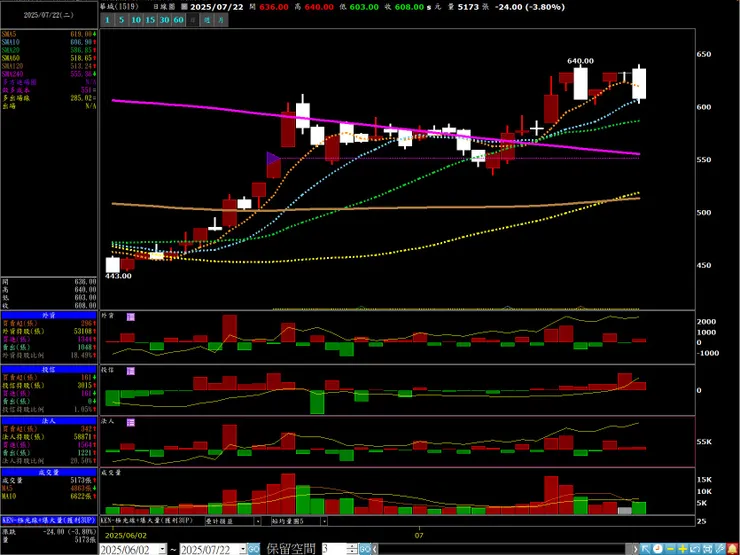Click the scroll-left arrow of the chart scrollbar
The width and height of the screenshot is (740, 555).
(375, 549)
